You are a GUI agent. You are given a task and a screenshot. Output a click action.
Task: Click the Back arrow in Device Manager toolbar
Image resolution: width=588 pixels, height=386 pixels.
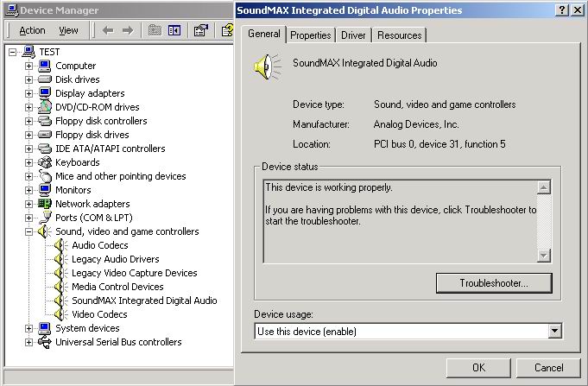tap(108, 30)
